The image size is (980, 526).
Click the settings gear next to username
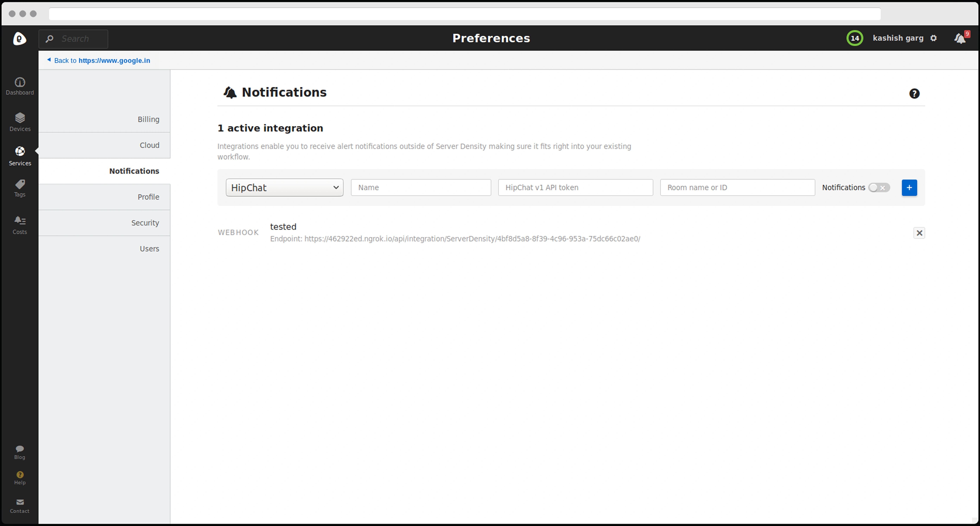click(x=934, y=38)
